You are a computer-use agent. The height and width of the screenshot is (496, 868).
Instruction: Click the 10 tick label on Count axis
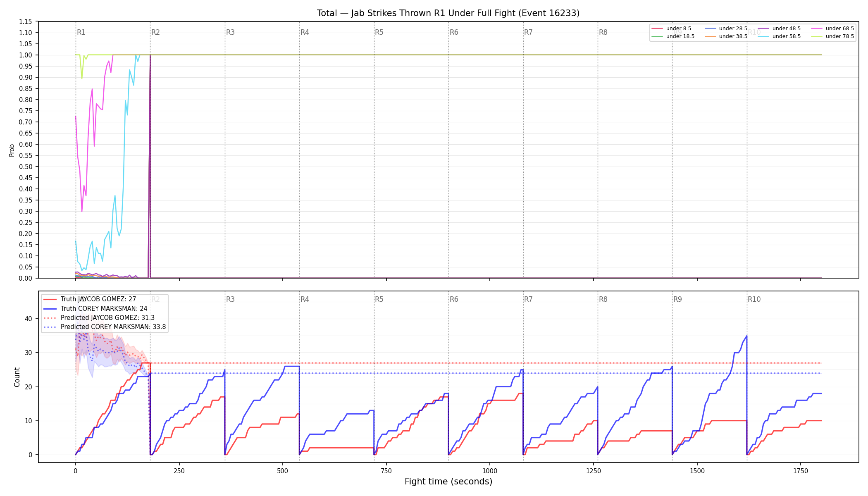[x=29, y=421]
